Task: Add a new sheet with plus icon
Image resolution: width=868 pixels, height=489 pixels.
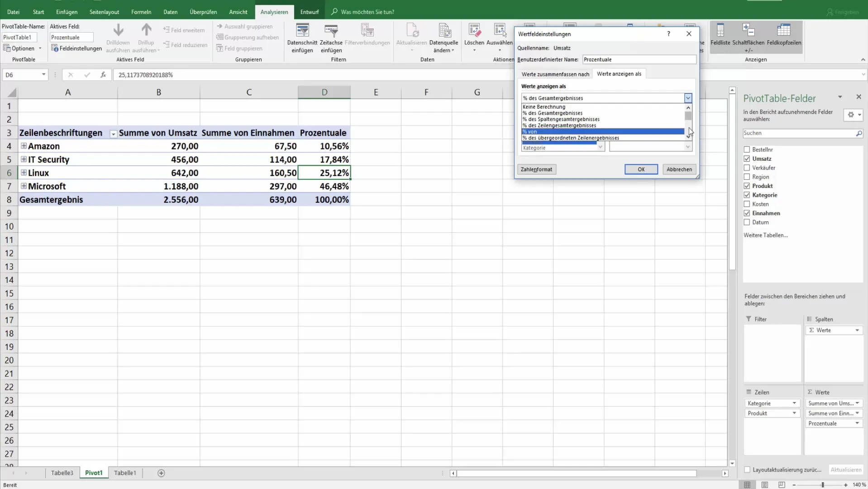Action: [161, 473]
